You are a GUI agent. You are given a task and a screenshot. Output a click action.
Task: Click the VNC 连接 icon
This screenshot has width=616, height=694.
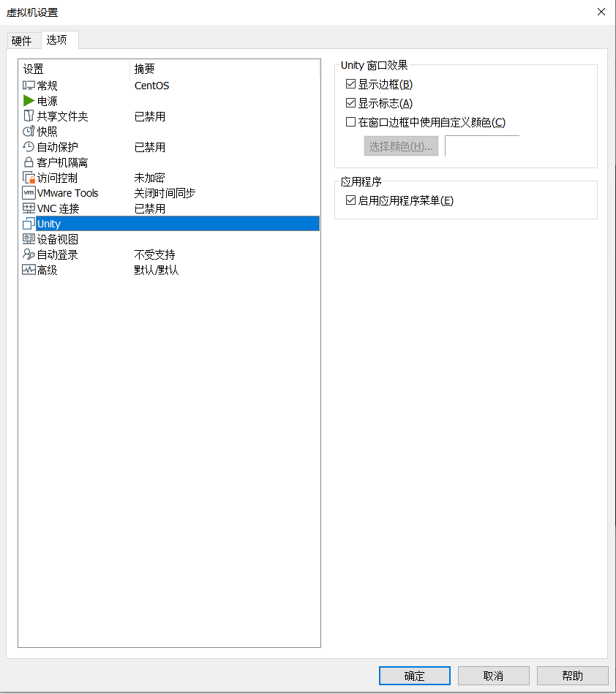(x=29, y=208)
